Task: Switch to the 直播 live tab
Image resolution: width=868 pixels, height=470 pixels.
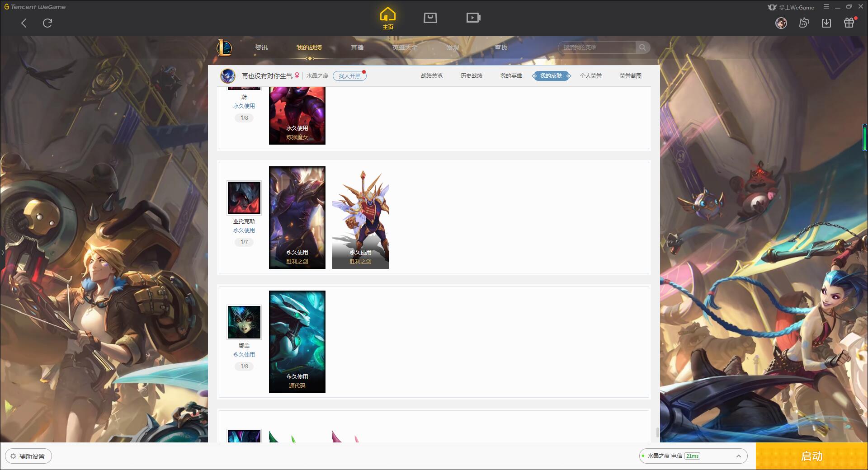Action: [x=357, y=47]
